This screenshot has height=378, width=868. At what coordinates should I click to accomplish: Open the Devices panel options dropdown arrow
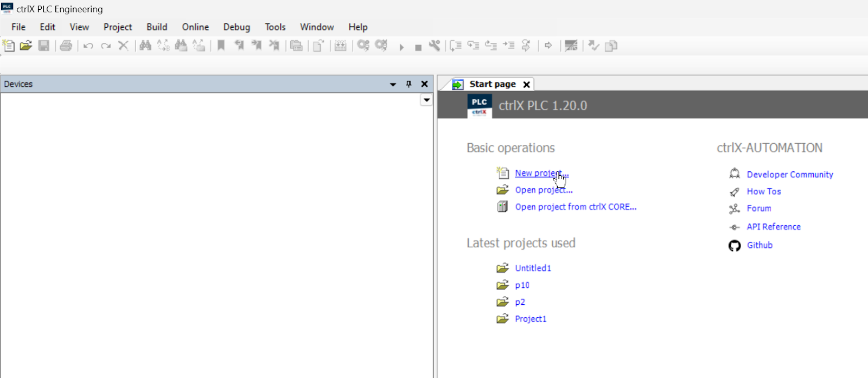click(393, 85)
